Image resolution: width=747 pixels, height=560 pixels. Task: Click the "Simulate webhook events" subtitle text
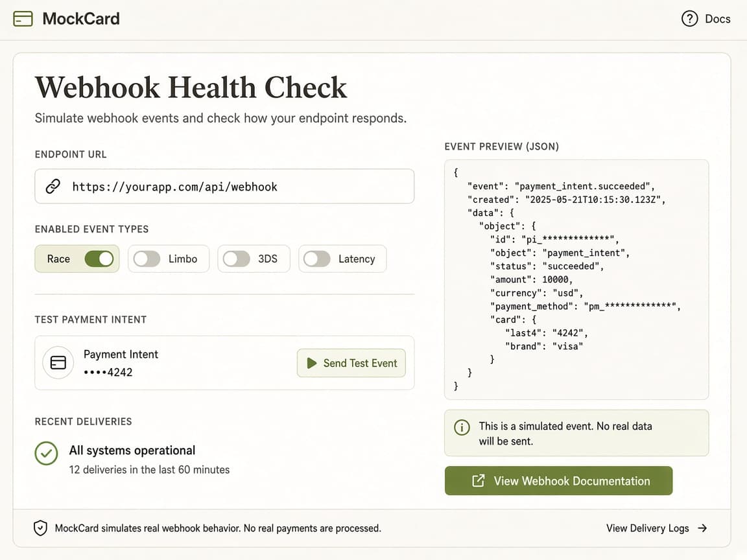(x=220, y=118)
